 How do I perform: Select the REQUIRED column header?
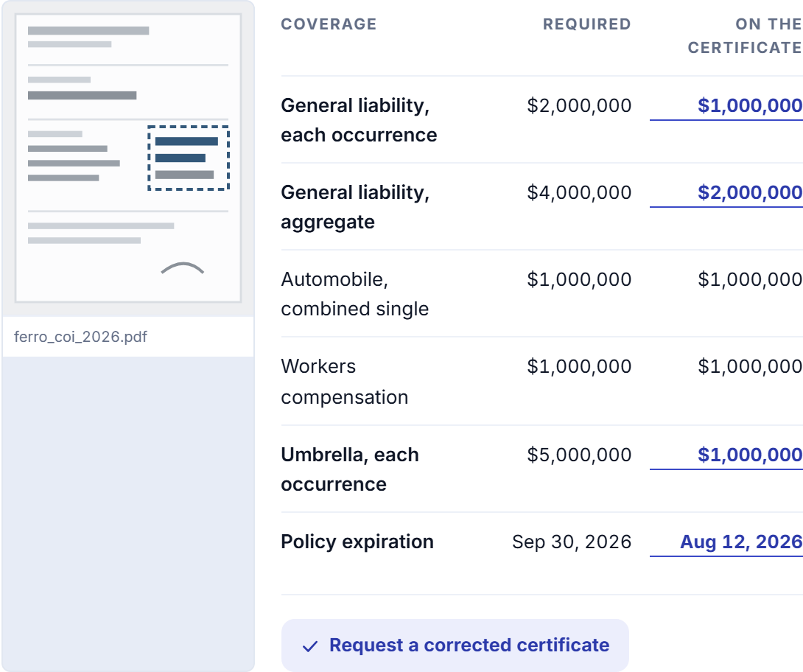[x=587, y=24]
